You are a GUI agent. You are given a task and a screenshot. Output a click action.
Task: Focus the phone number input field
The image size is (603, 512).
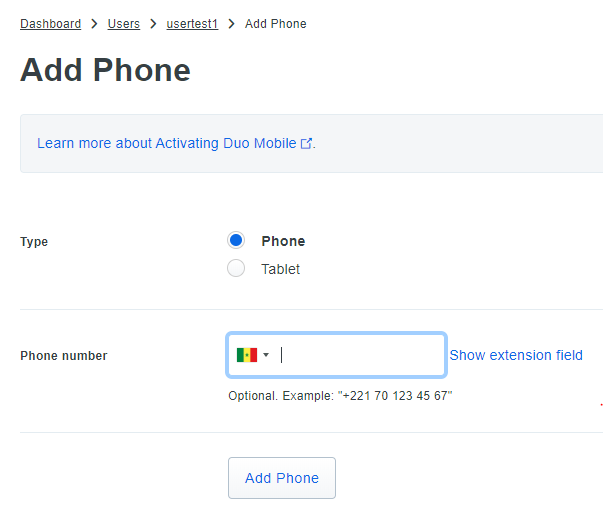[x=360, y=355]
